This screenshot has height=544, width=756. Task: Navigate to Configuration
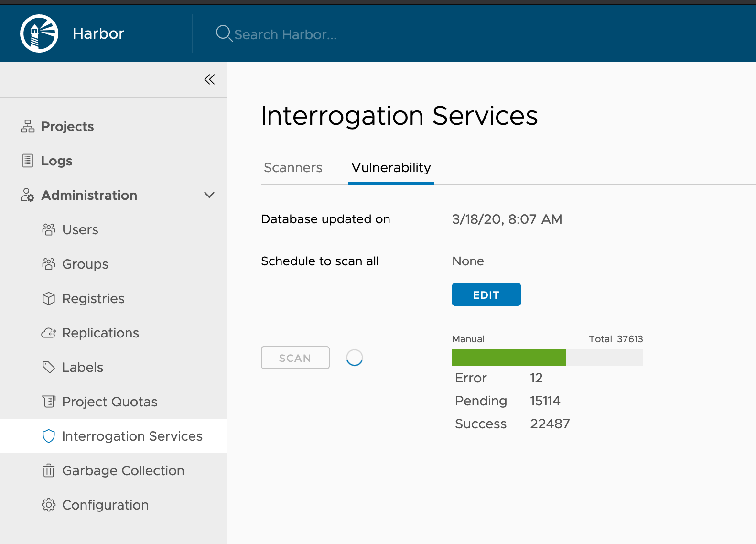coord(106,505)
